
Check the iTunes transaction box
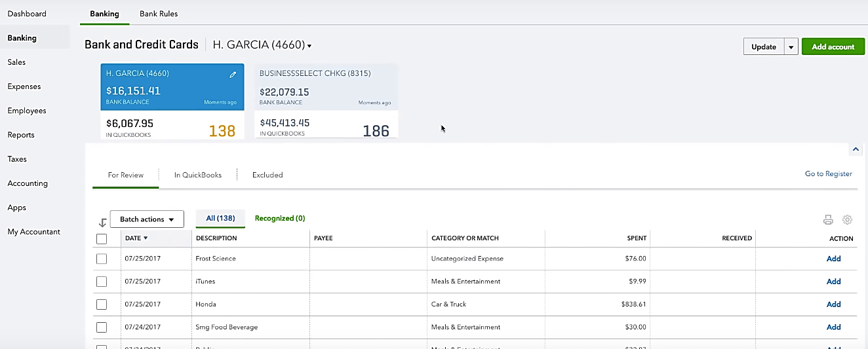102,282
